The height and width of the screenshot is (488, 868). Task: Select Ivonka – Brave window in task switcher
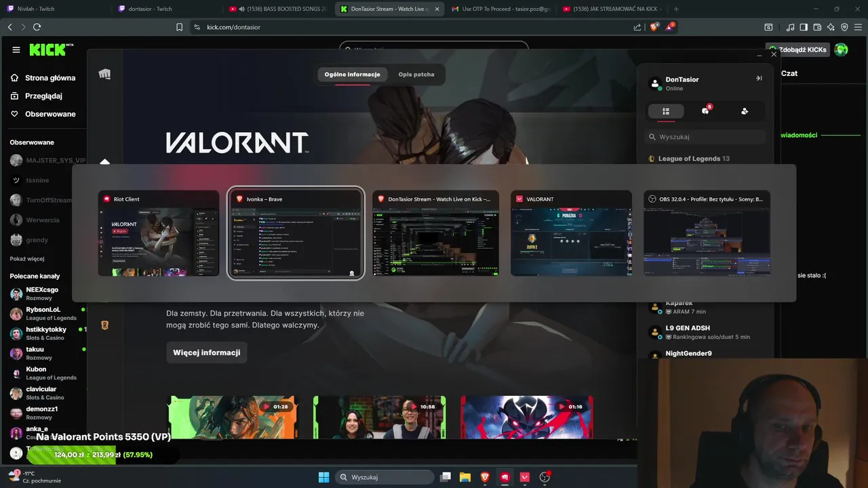coord(296,232)
